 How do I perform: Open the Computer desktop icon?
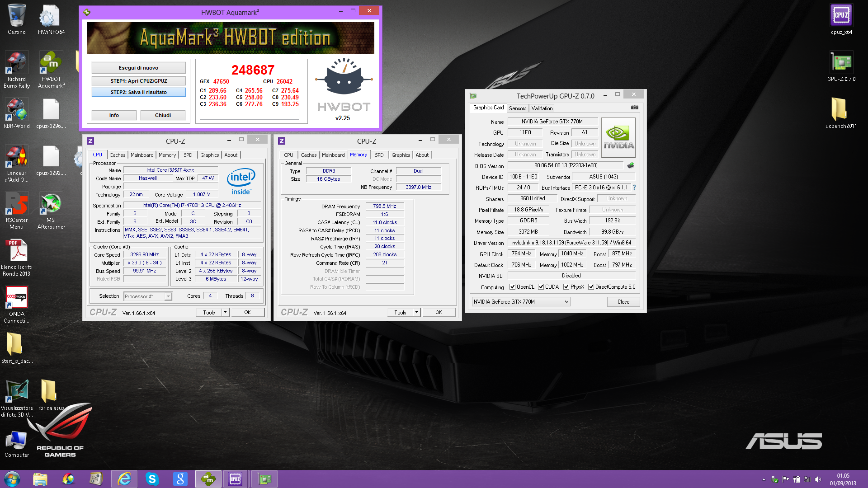coord(17,444)
